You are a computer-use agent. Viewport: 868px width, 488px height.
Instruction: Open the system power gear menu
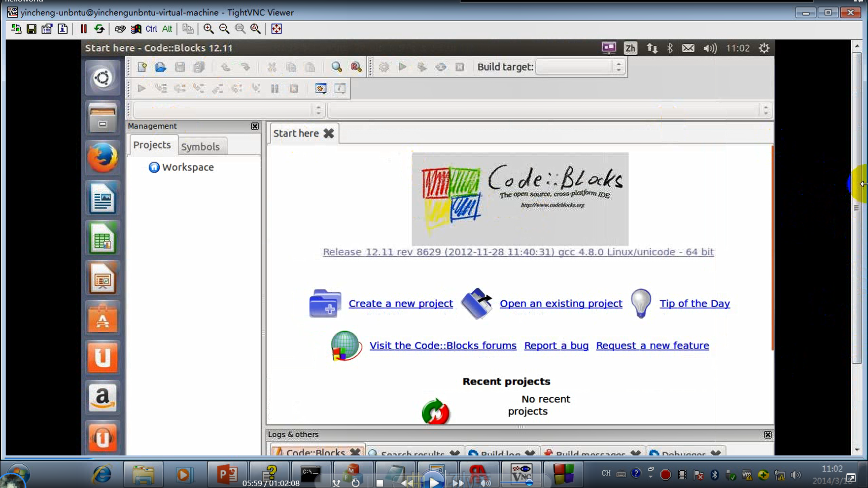point(764,48)
